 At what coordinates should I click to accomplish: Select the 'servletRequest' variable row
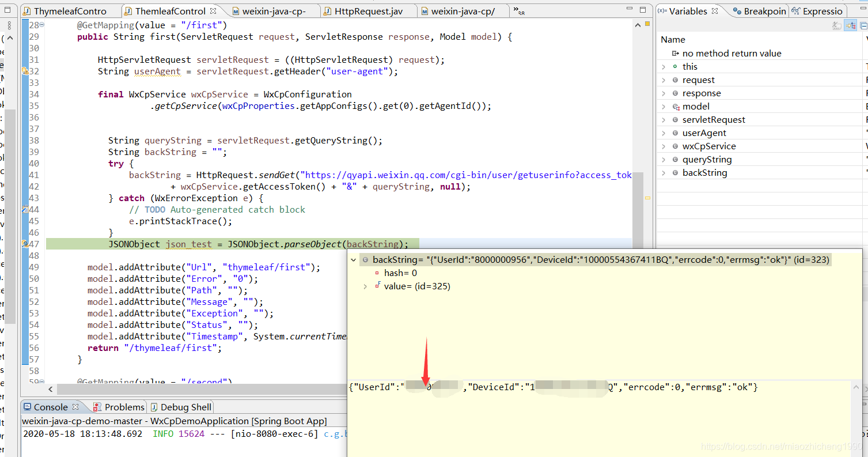pos(759,119)
